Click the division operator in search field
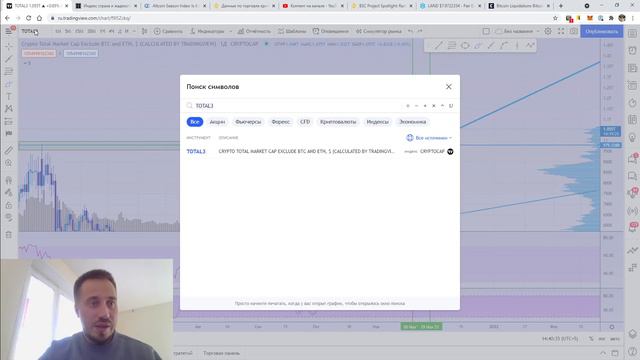 point(408,106)
